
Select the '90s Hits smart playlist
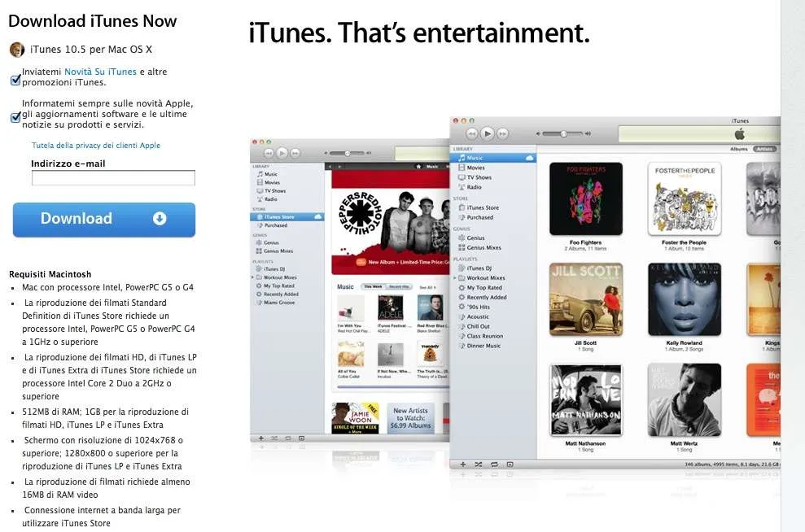point(478,307)
